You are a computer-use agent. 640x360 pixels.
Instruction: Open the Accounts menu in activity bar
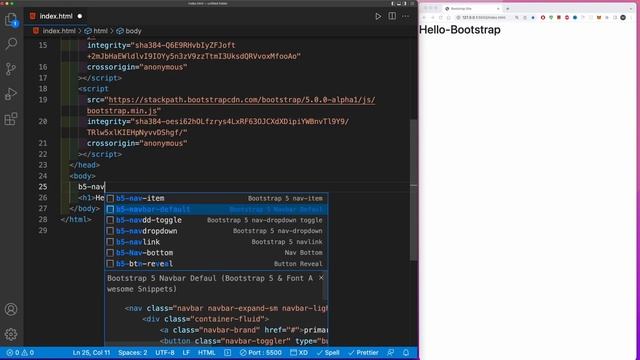pyautogui.click(x=11, y=309)
